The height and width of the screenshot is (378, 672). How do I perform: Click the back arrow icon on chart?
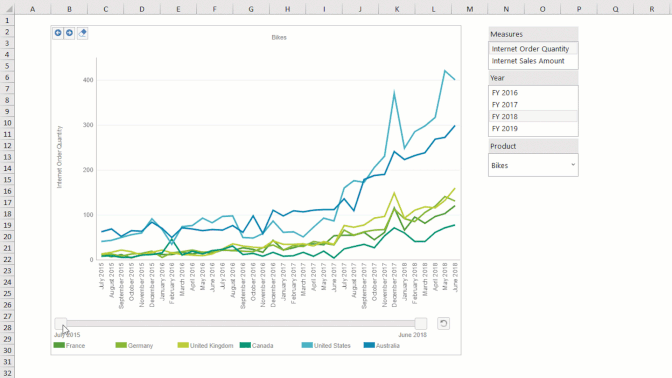[x=58, y=33]
